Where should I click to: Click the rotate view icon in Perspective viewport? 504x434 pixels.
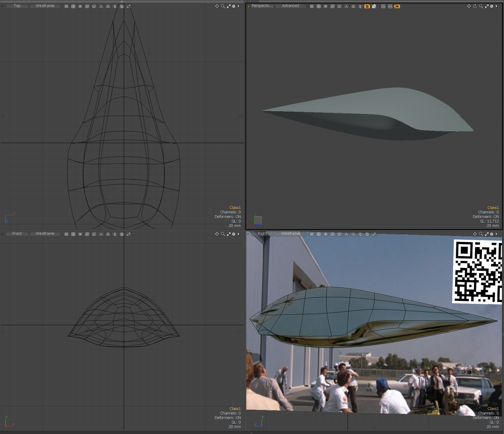475,6
